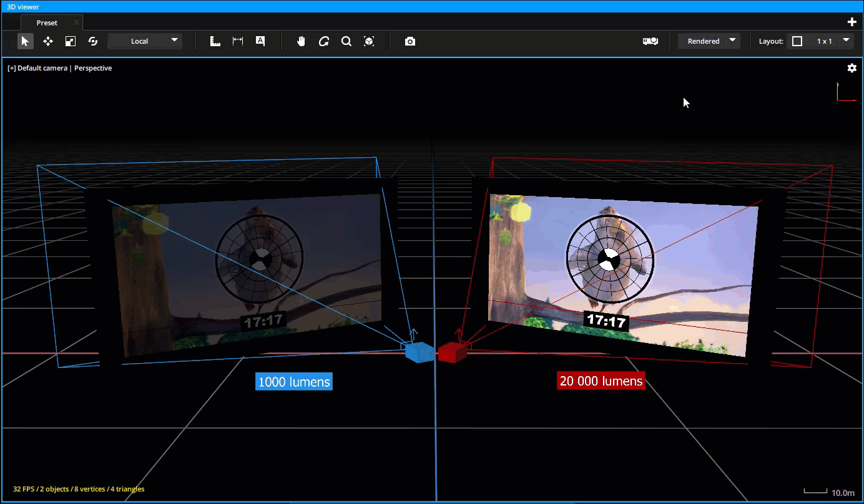Select the Orbit view tool
Viewport: 864px width, 504px height.
(324, 41)
